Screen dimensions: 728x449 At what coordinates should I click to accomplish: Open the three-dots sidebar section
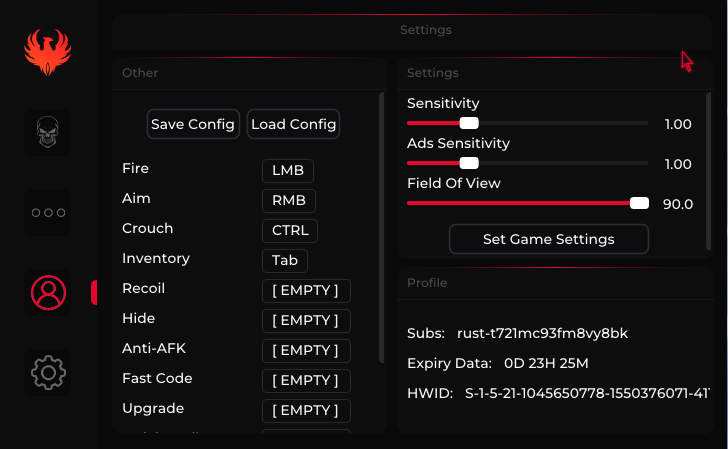pyautogui.click(x=48, y=212)
